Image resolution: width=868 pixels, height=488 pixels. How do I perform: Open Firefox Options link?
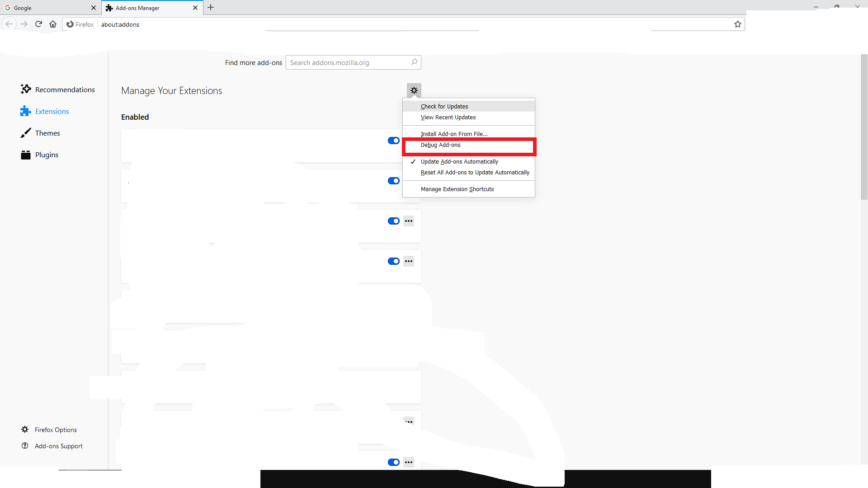click(56, 430)
